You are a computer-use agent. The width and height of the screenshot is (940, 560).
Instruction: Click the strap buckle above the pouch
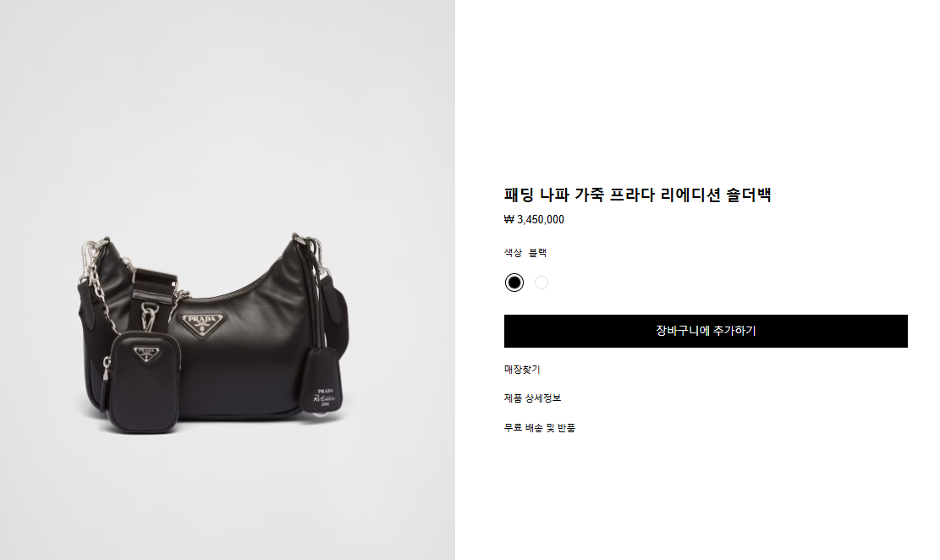point(155,287)
